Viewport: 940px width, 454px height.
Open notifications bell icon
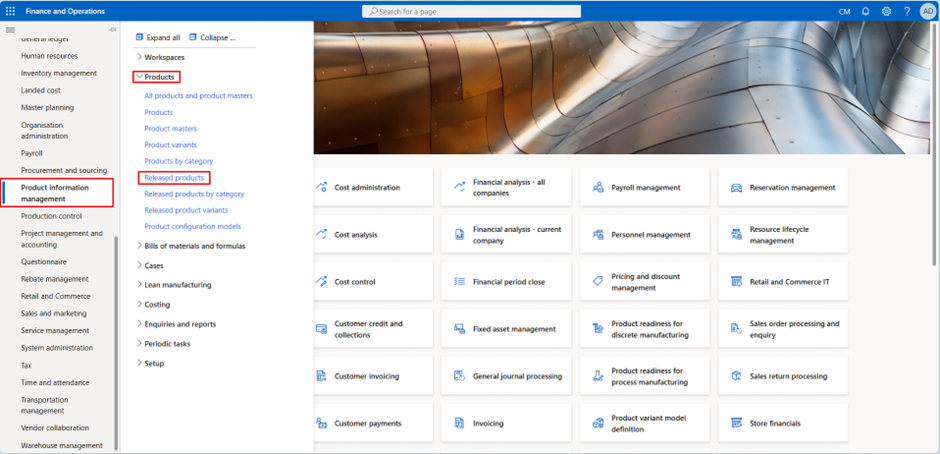click(866, 11)
